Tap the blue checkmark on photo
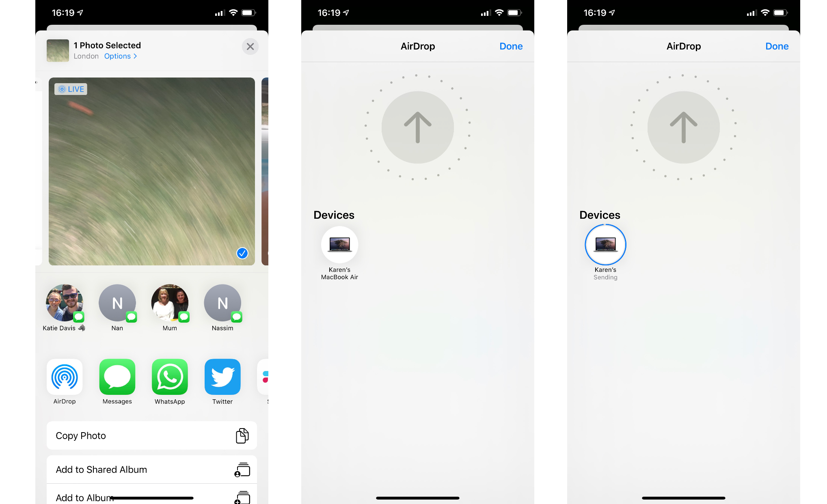827x504 pixels. [242, 253]
